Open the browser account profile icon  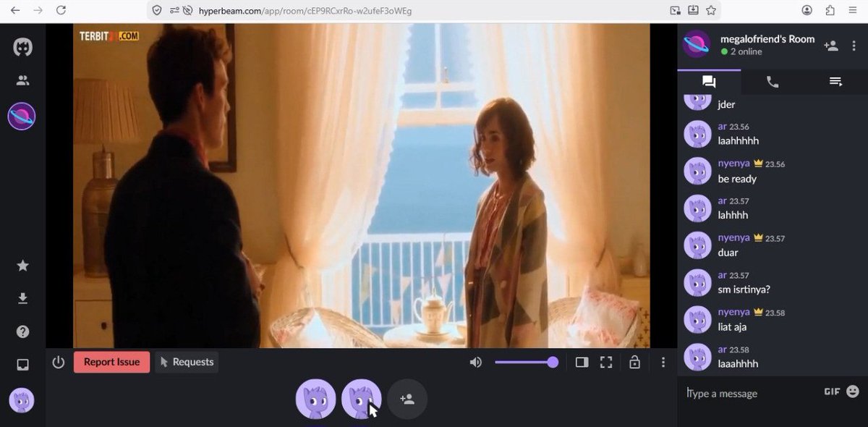point(807,10)
